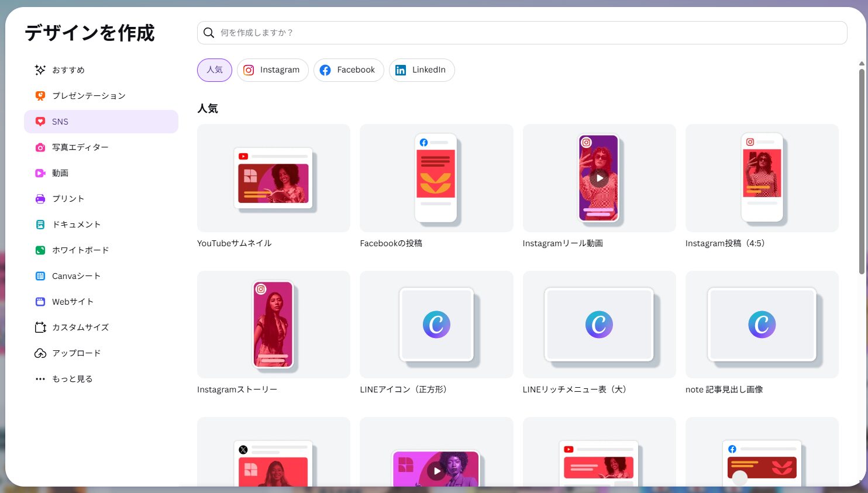Click the Webサイト icon in sidebar
The image size is (868, 493).
[40, 302]
